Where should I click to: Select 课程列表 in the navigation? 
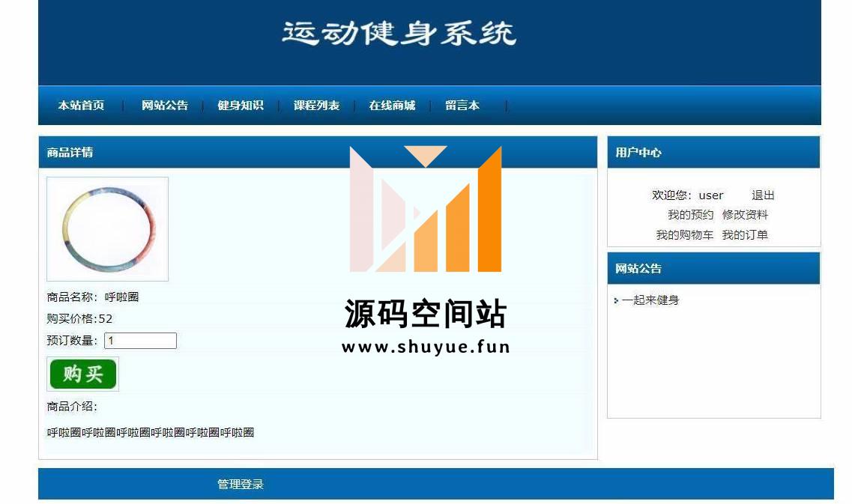point(316,106)
